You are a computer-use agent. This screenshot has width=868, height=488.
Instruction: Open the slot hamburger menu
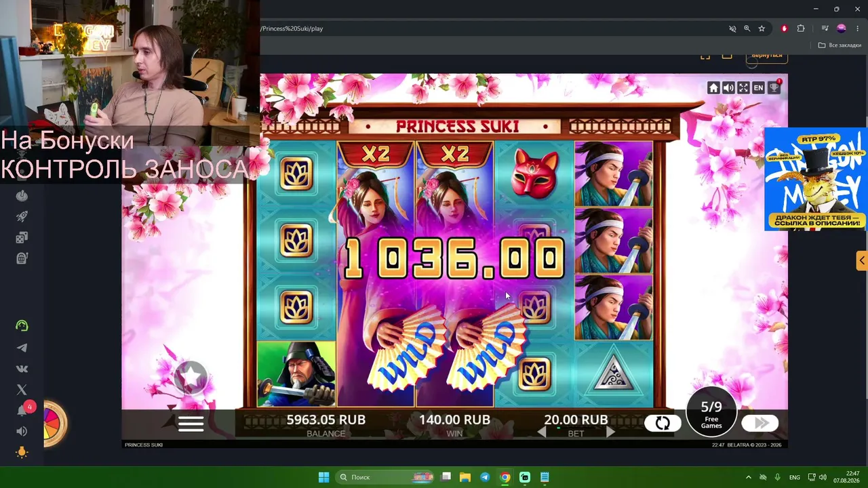pos(191,424)
